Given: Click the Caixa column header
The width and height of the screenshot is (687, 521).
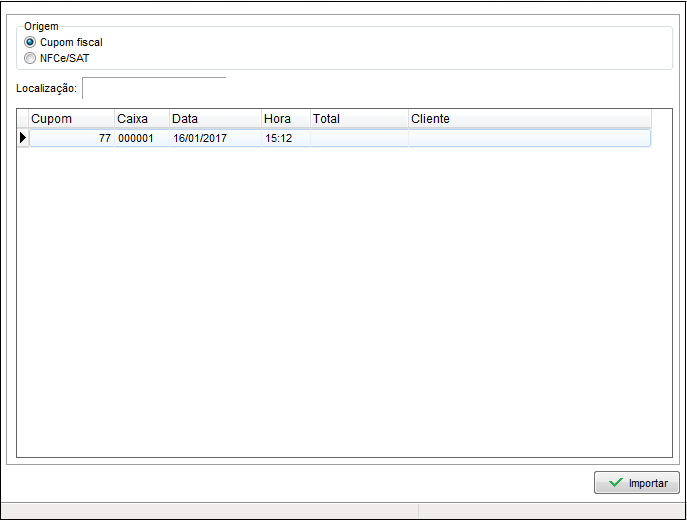Looking at the screenshot, I should 141,119.
